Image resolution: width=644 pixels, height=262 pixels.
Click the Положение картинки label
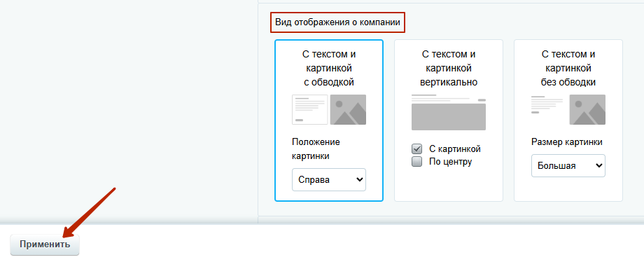coord(316,149)
